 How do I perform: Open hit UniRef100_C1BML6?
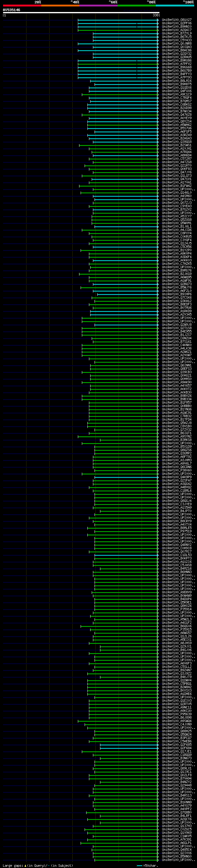pyautogui.click(x=177, y=491)
